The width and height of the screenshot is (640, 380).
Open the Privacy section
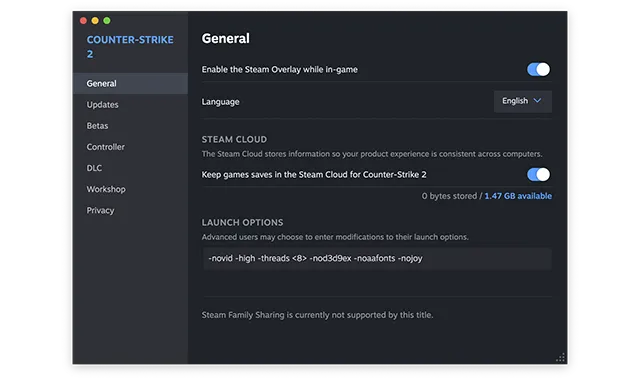(130, 211)
